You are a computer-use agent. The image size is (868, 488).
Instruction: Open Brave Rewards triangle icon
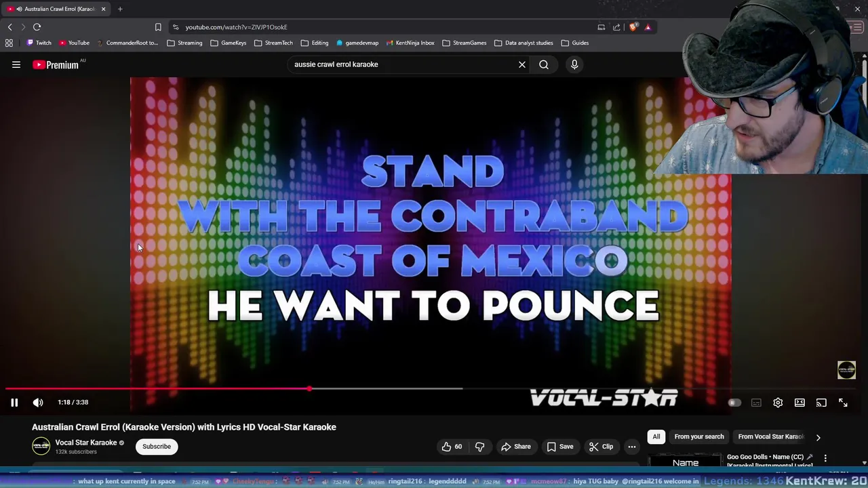click(x=648, y=27)
